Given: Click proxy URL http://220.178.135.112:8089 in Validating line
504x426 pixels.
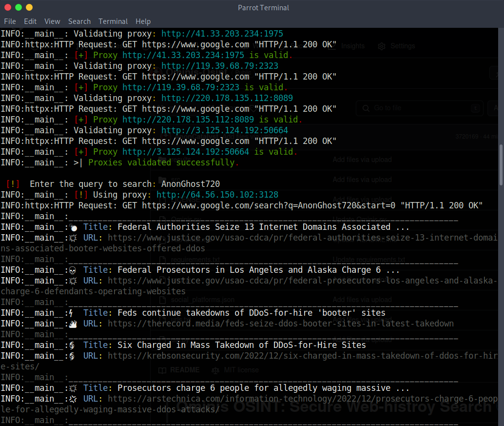Looking at the screenshot, I should [227, 98].
